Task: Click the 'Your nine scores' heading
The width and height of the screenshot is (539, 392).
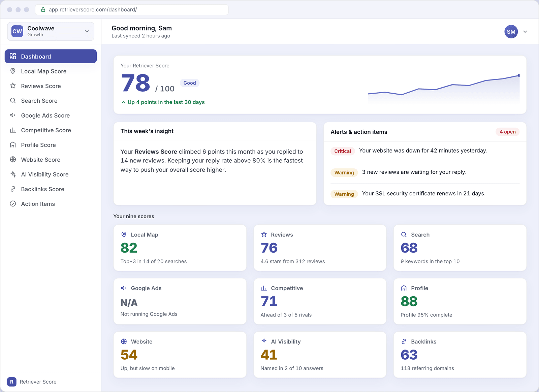Action: pos(134,216)
